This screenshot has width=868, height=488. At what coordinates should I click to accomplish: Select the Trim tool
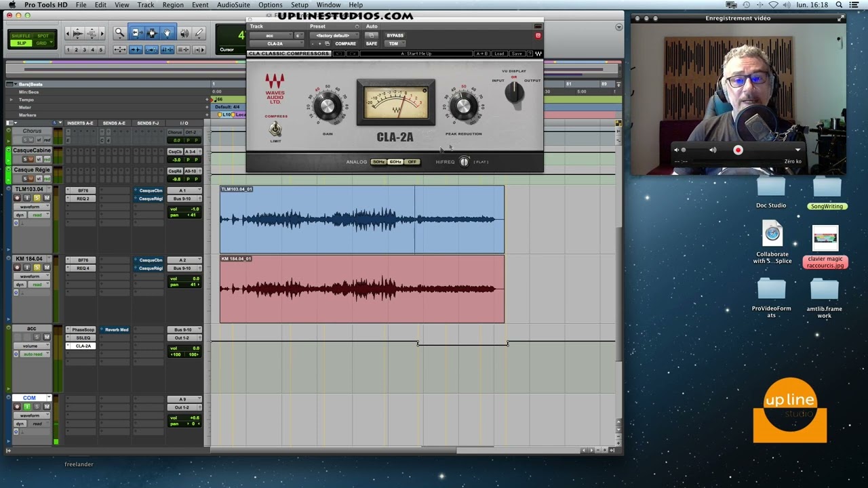click(x=138, y=33)
